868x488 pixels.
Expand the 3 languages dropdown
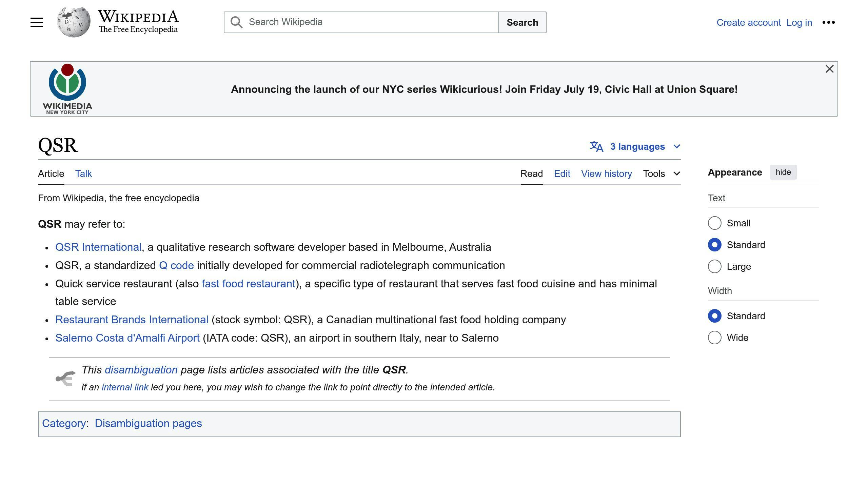(635, 146)
